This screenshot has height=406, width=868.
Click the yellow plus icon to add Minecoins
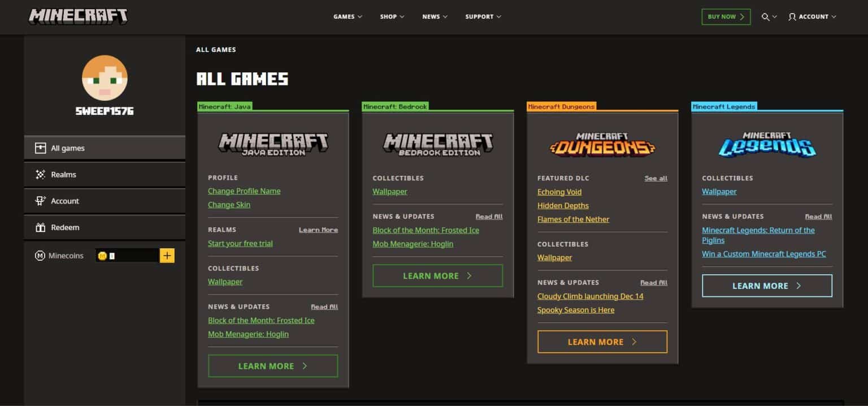167,256
